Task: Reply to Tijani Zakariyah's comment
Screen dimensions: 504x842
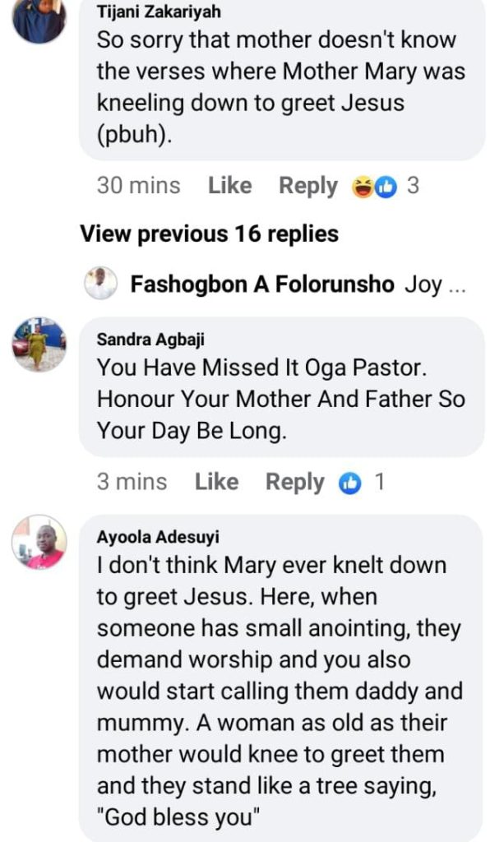Action: coord(307,186)
